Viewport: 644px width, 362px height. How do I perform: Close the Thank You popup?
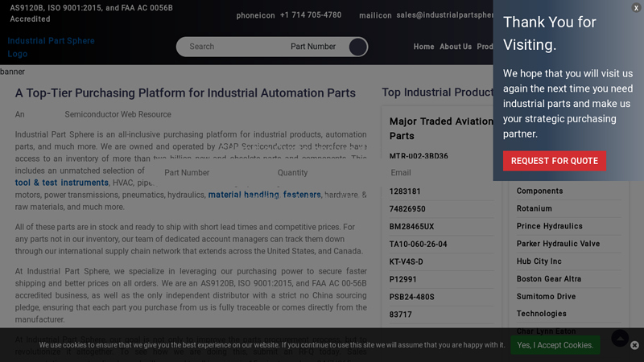point(636,8)
